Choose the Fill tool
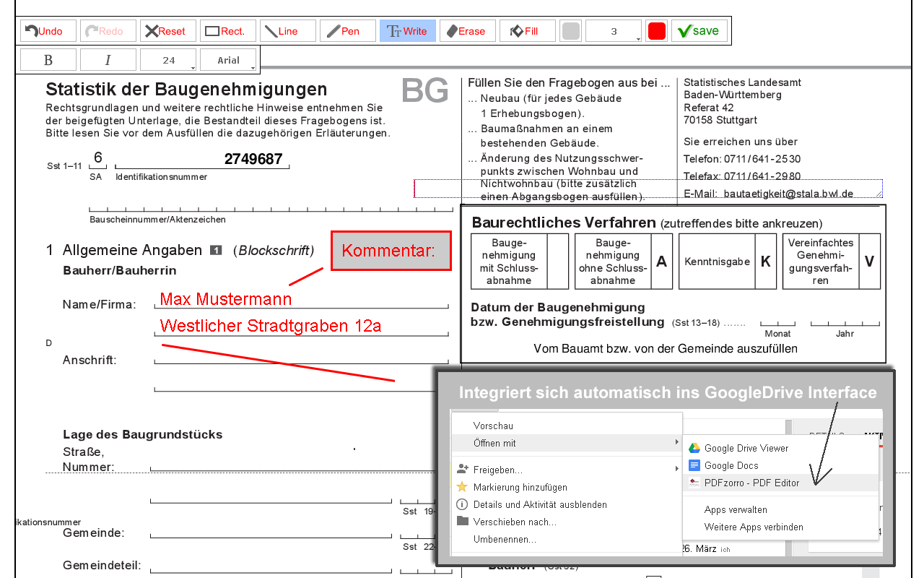This screenshot has height=578, width=924. coord(527,30)
